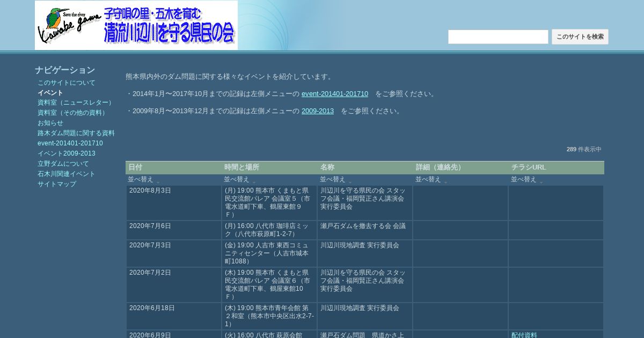Viewport: 644px width, 338px height.
Task: Open 並べ替え dropdown under 時間と場所 column
Action: (x=239, y=180)
